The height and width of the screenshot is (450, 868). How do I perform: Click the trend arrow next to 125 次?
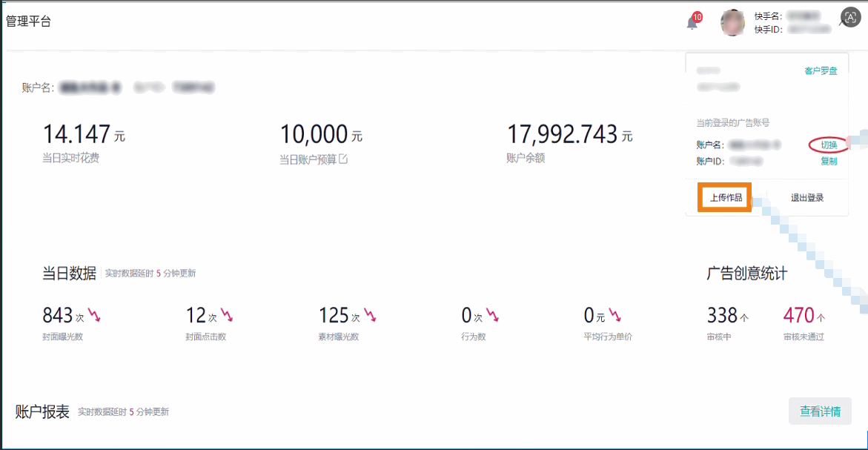[x=370, y=315]
